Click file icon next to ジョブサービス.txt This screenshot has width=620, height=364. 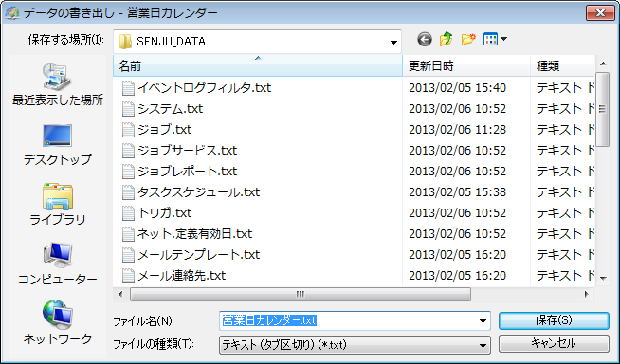(x=128, y=151)
